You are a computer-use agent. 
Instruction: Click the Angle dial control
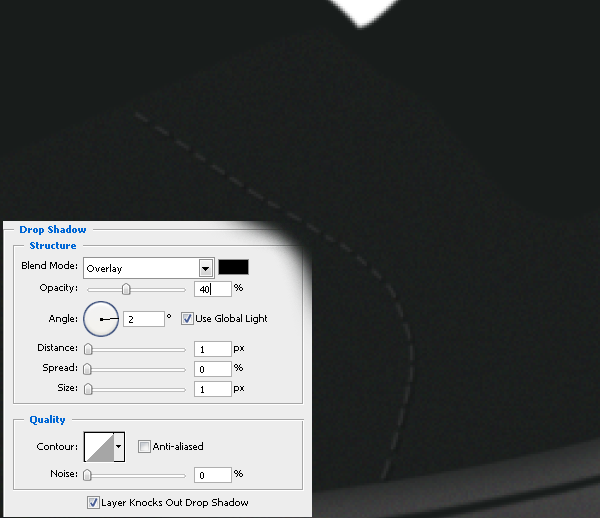pos(101,319)
